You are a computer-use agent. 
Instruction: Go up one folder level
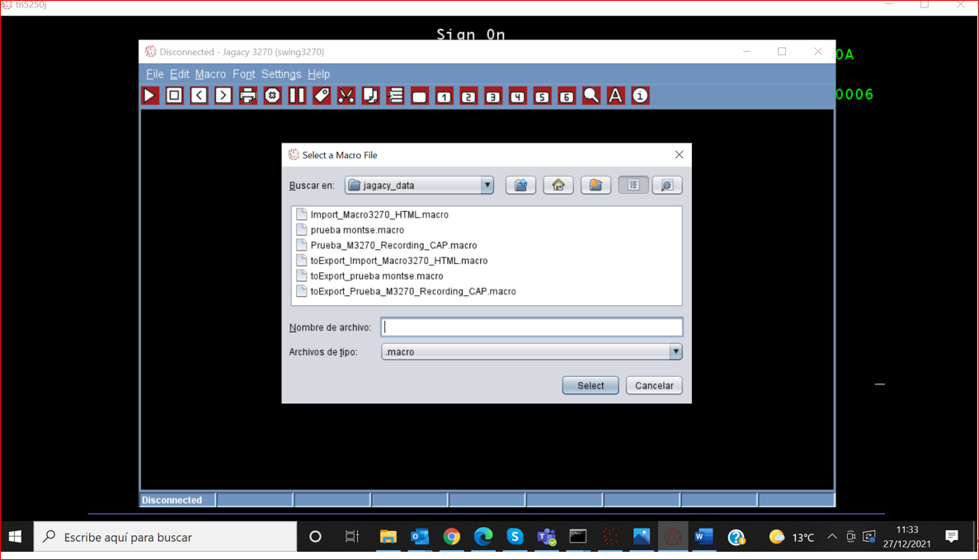520,186
